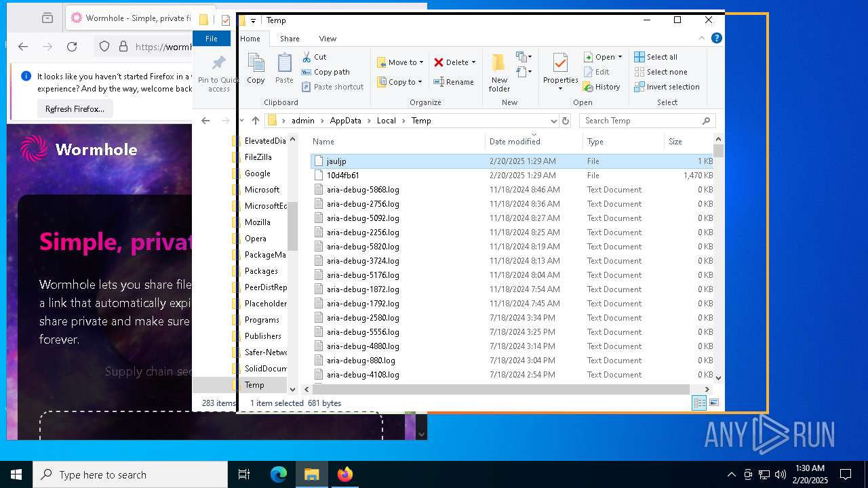Open the Copy to dropdown

tap(399, 82)
